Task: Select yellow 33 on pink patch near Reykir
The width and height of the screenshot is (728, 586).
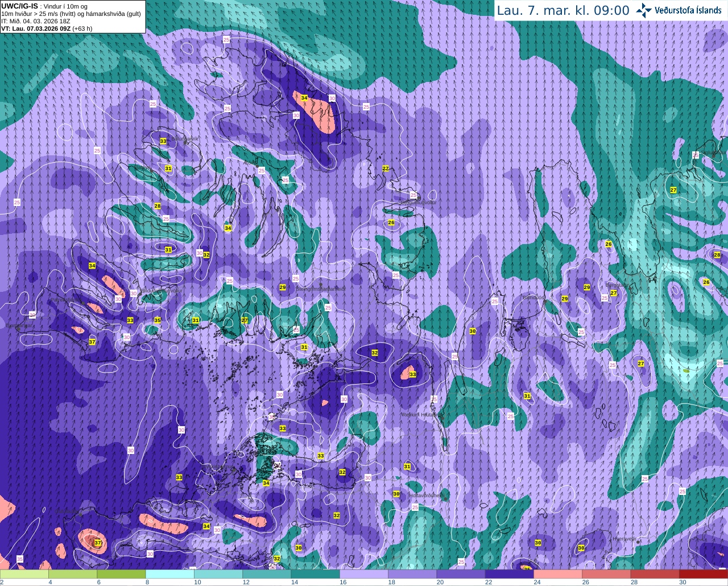Action: (x=413, y=374)
